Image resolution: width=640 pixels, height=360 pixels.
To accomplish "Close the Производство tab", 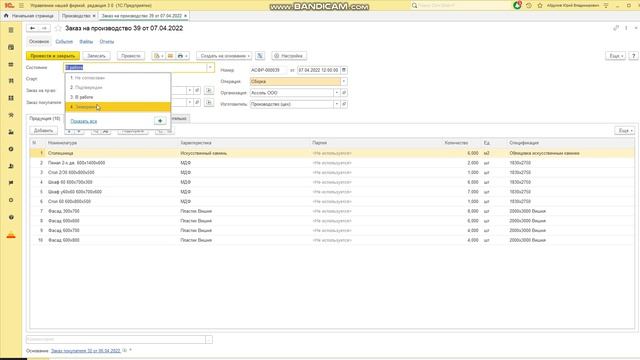I will pos(94,16).
